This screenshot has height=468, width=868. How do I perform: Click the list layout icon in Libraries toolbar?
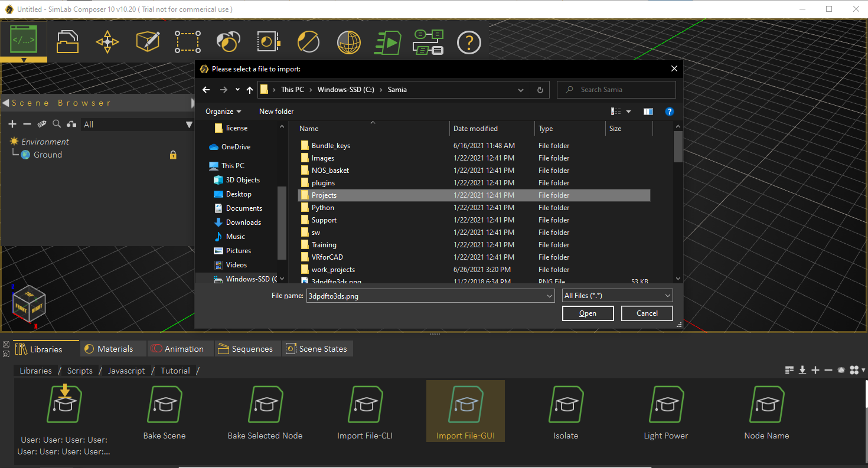click(789, 370)
